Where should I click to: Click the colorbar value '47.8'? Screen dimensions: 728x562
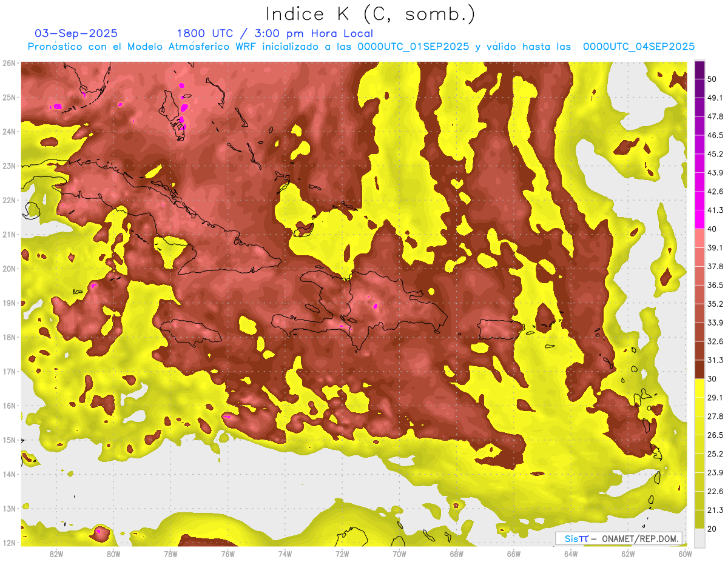pyautogui.click(x=715, y=116)
